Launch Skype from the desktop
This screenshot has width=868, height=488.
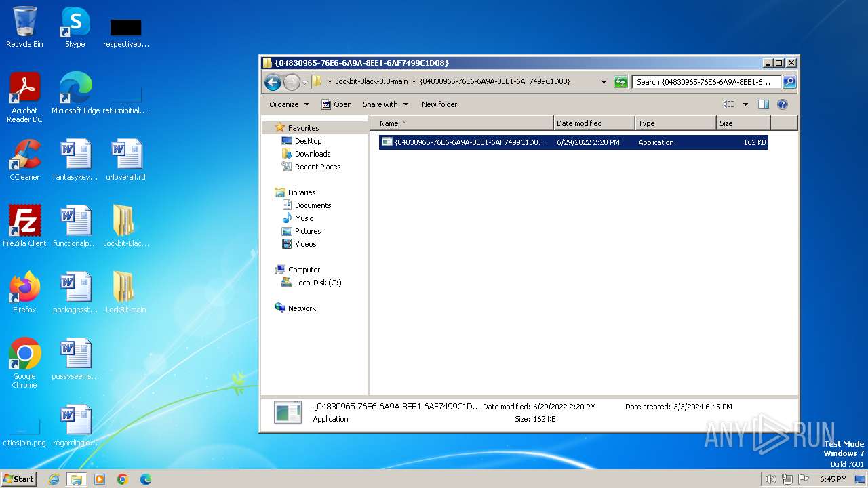75,27
